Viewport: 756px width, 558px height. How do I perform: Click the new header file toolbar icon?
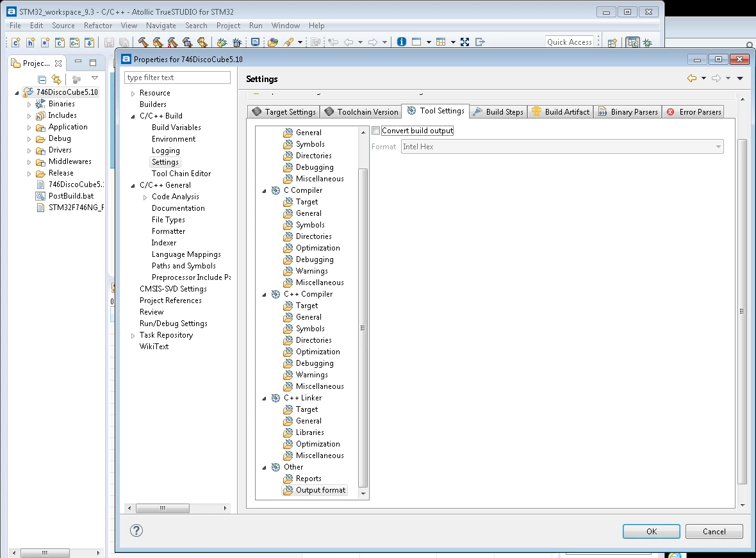pyautogui.click(x=30, y=42)
